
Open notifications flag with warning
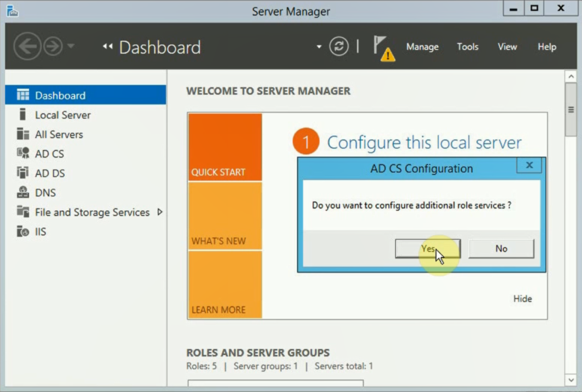click(384, 48)
